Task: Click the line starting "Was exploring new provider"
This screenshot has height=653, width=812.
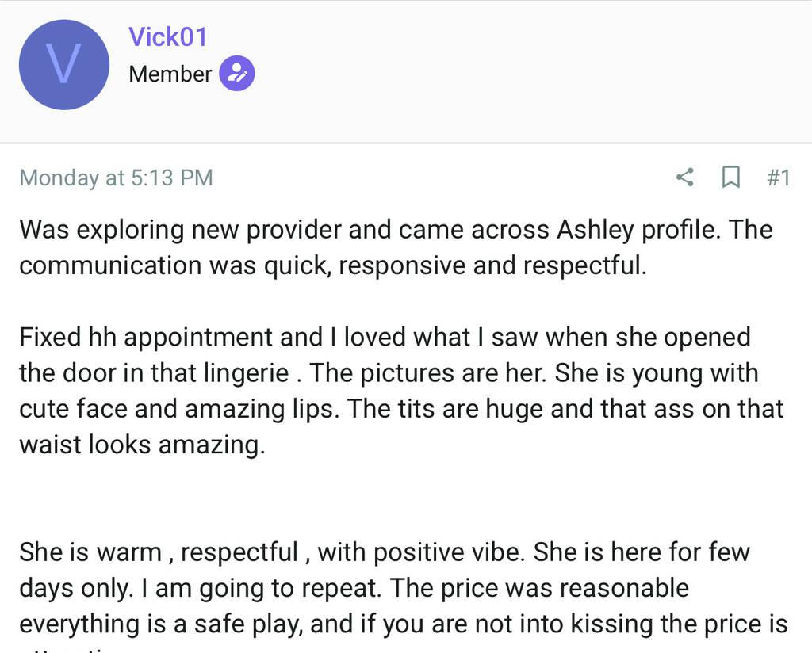Action: click(x=395, y=230)
